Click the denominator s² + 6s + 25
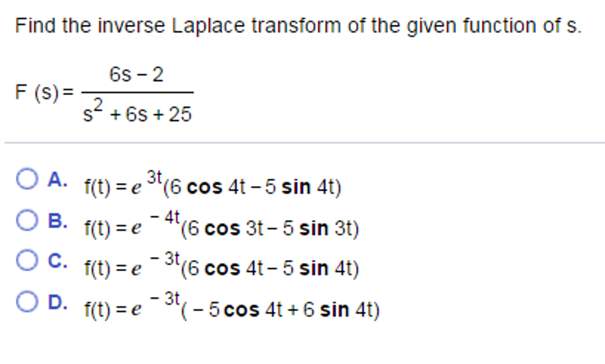This screenshot has height=364, width=605. click(137, 111)
